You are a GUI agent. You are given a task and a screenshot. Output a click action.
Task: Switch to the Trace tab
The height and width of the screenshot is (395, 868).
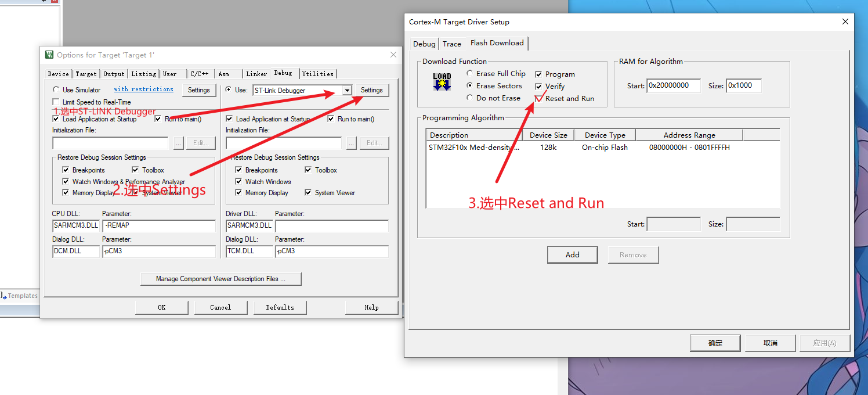452,44
